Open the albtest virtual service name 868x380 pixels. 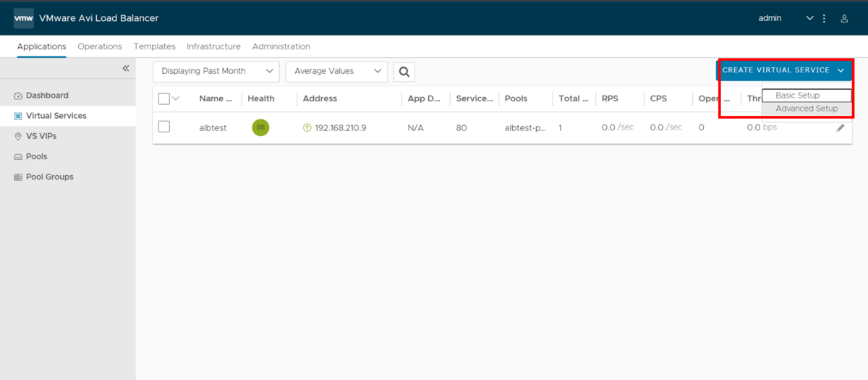[x=213, y=127]
